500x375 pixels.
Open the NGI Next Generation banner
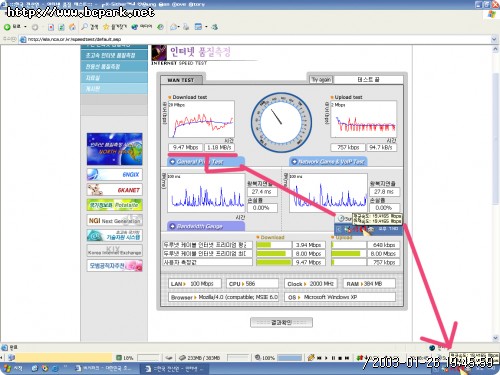coord(114,220)
